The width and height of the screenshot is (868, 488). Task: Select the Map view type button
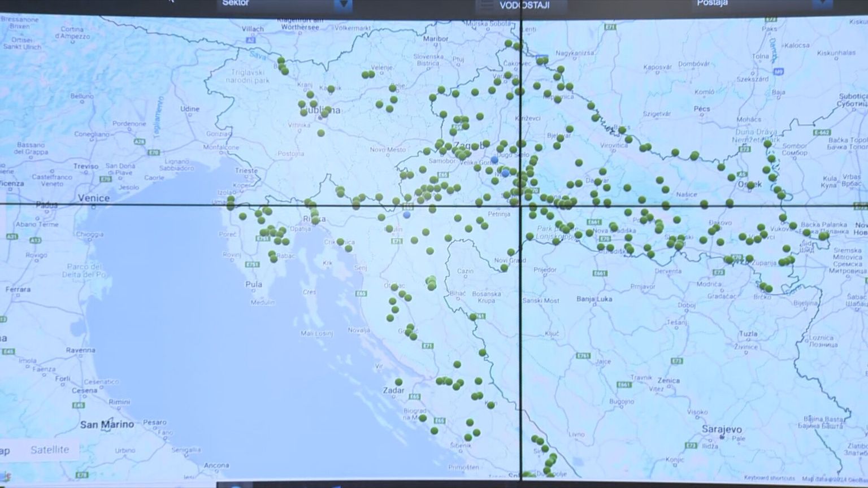pyautogui.click(x=5, y=450)
